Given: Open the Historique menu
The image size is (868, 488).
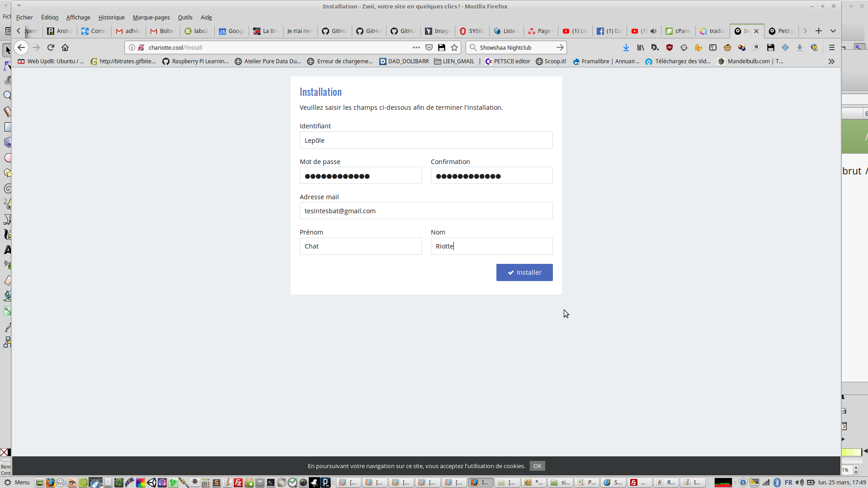Looking at the screenshot, I should pyautogui.click(x=111, y=17).
